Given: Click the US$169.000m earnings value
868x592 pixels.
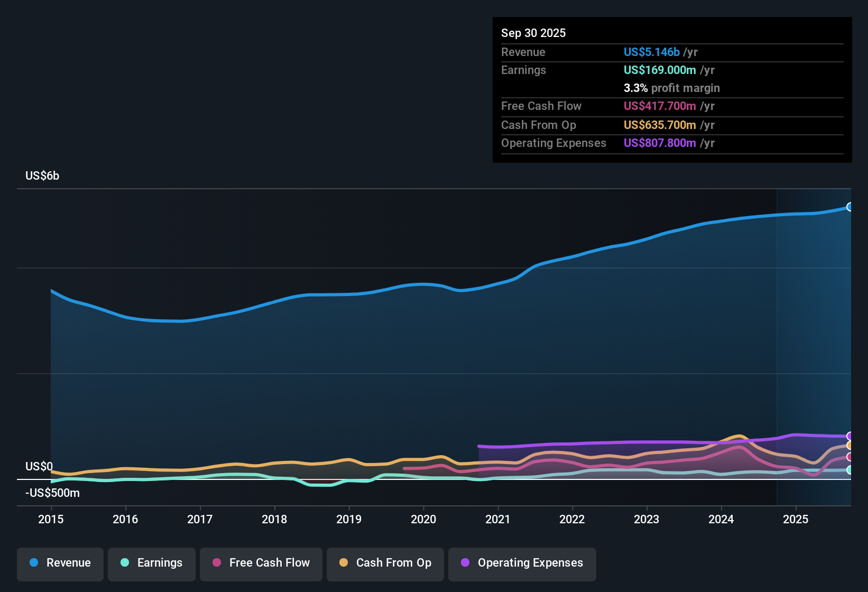Looking at the screenshot, I should point(660,70).
